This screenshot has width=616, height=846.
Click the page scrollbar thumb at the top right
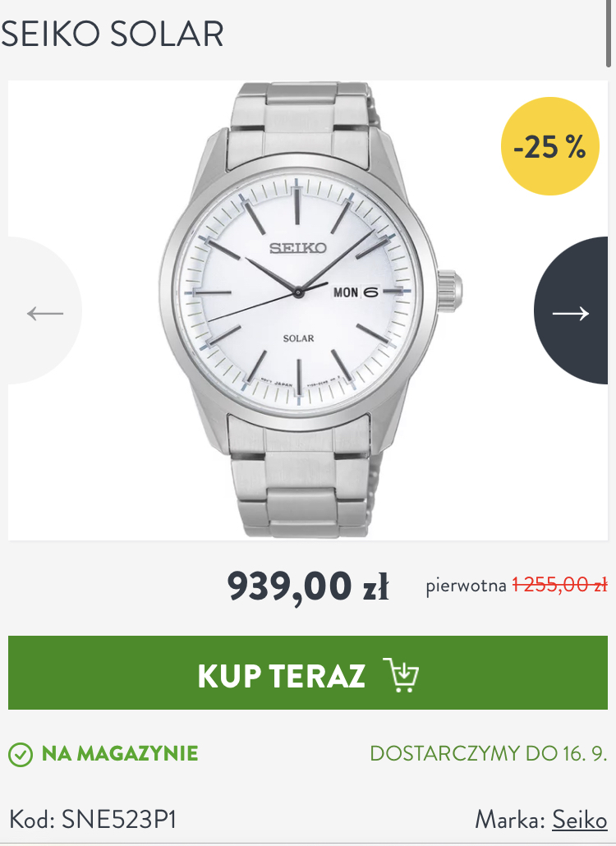[x=609, y=34]
